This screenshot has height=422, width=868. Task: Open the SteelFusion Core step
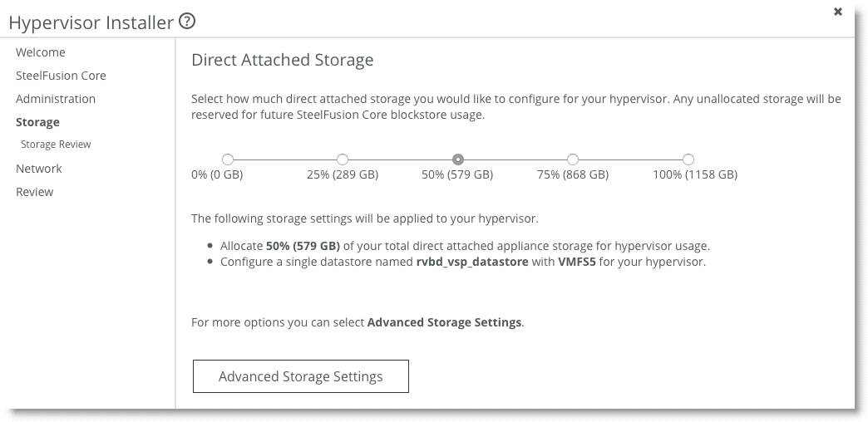pos(61,76)
